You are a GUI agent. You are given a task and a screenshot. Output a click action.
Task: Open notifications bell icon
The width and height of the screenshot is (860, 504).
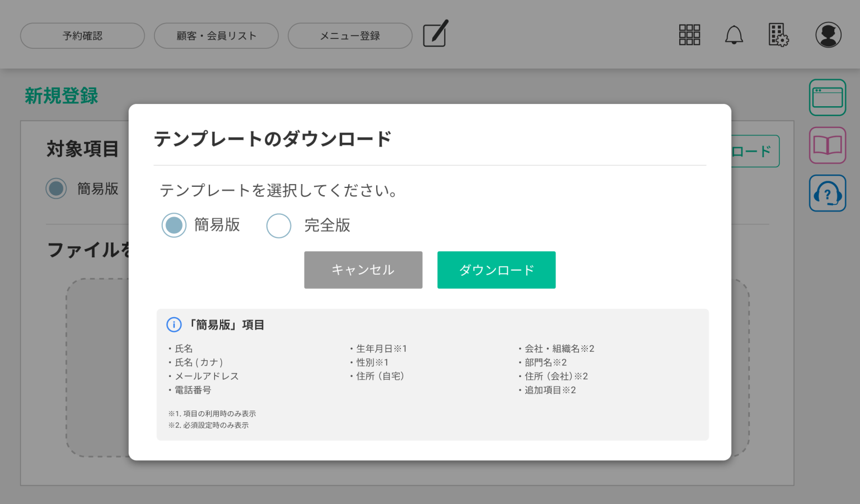click(x=733, y=35)
